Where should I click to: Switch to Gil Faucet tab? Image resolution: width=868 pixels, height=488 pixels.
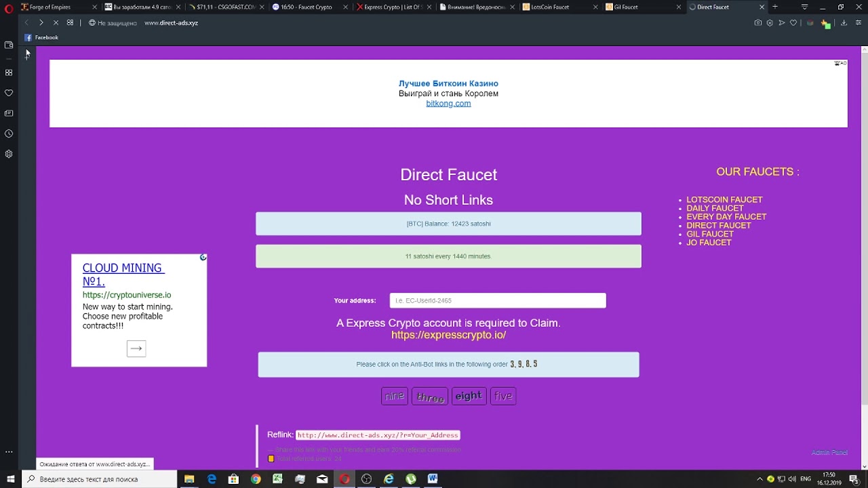click(644, 7)
